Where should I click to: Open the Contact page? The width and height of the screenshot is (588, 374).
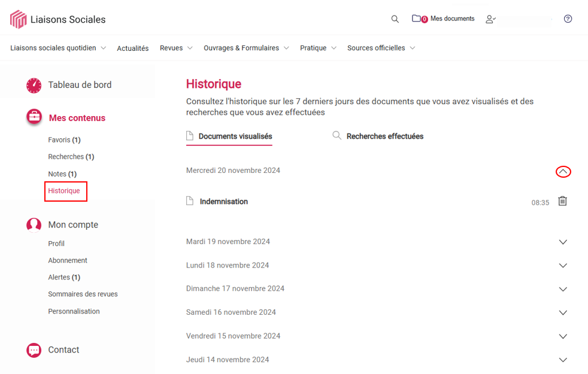coord(63,350)
